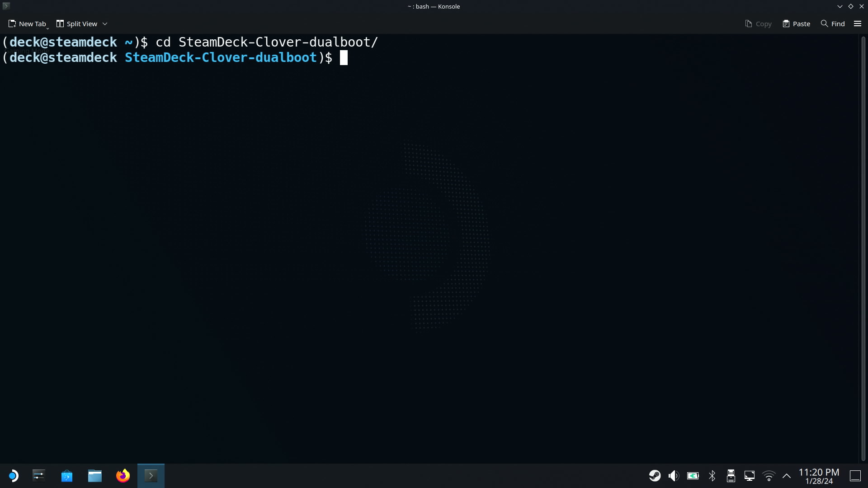Viewport: 868px width, 488px height.
Task: Click the Paste toolbar button
Action: (796, 23)
